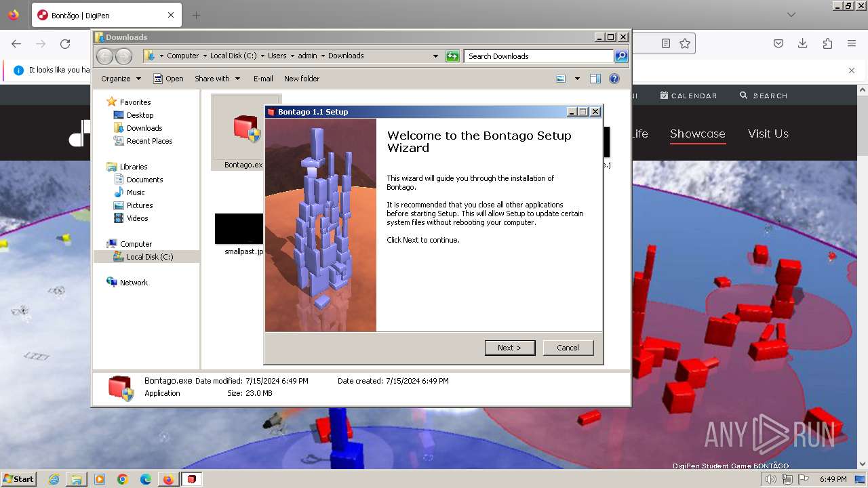Expand address bar history dropdown
The image size is (868, 488).
click(x=435, y=56)
